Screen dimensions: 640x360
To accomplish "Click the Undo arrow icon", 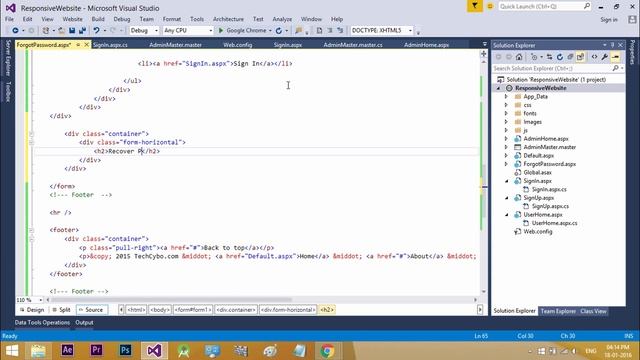I will point(96,31).
